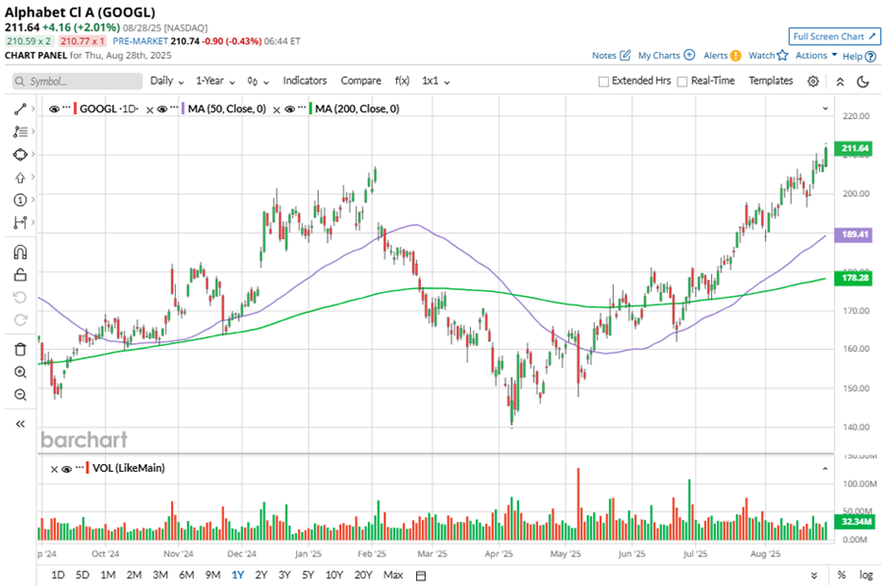This screenshot has height=588, width=888.
Task: Zoom out with the magnifier minus
Action: 20,394
